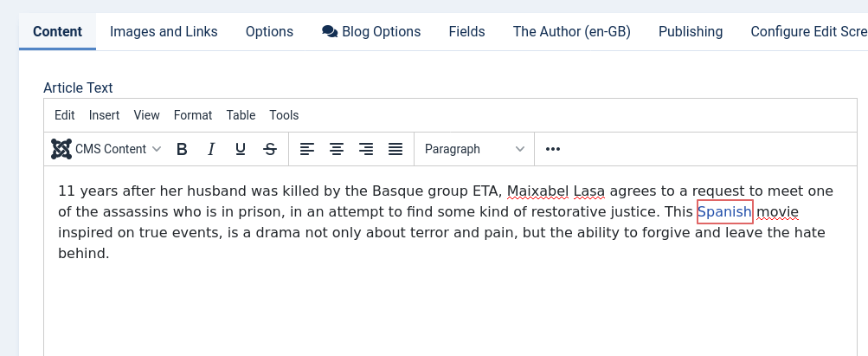Toggle Underline formatting
This screenshot has width=868, height=356.
tap(241, 149)
